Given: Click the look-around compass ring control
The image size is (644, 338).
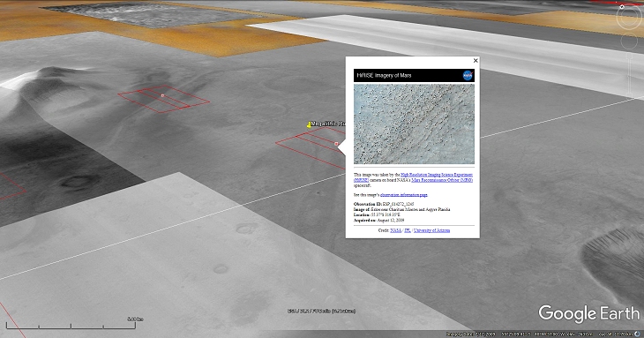Looking at the screenshot, I should click(629, 18).
